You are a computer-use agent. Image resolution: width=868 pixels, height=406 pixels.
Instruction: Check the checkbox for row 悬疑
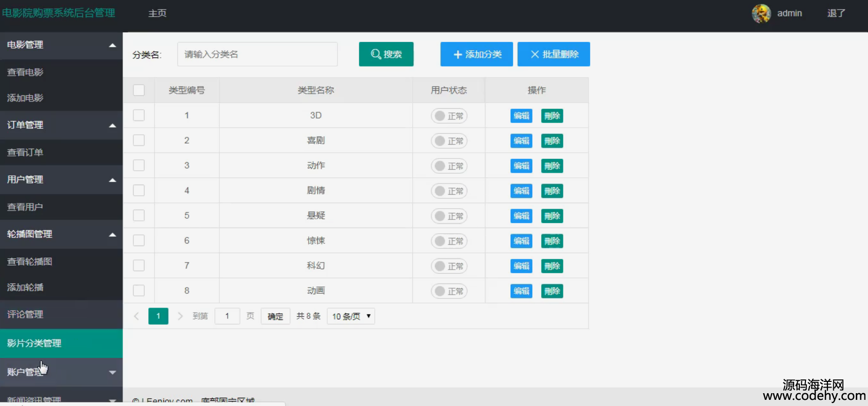(x=139, y=215)
